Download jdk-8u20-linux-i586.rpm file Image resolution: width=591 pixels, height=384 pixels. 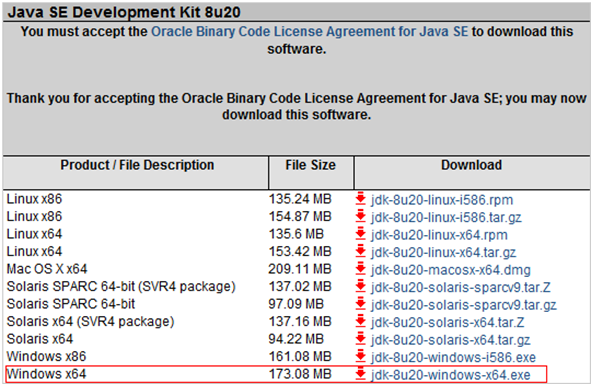tap(442, 200)
